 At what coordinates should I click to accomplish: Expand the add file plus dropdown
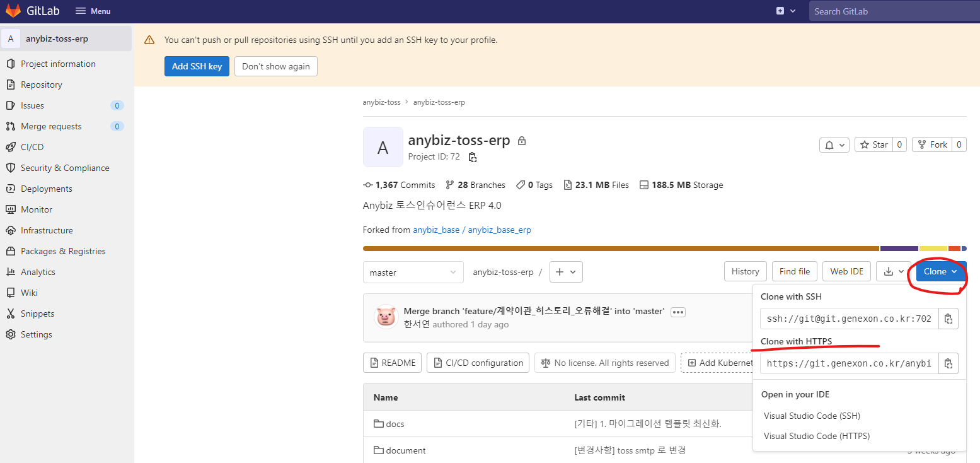point(566,272)
